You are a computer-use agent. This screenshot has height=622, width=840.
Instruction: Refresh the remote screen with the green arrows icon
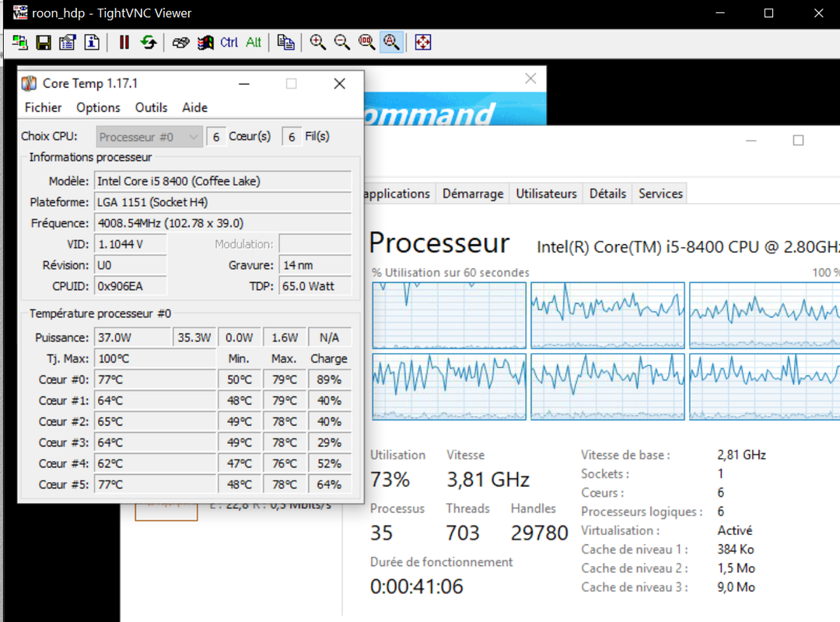pyautogui.click(x=149, y=42)
